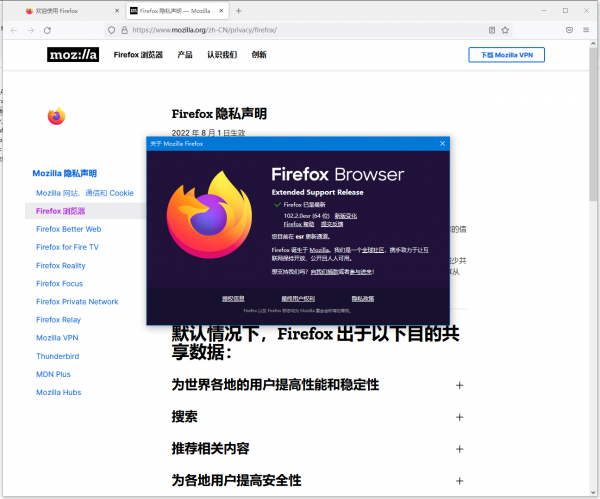
Task: Click scrollbar up arrow at top
Action: (x=593, y=44)
